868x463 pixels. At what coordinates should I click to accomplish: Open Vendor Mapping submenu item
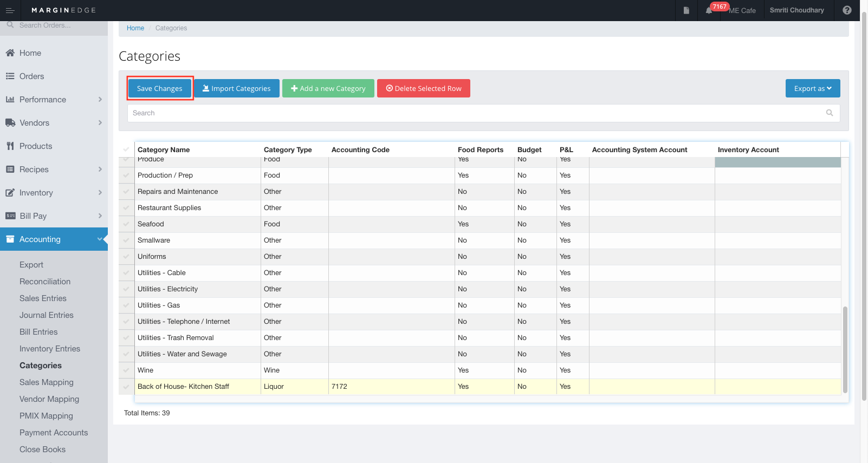pyautogui.click(x=49, y=399)
